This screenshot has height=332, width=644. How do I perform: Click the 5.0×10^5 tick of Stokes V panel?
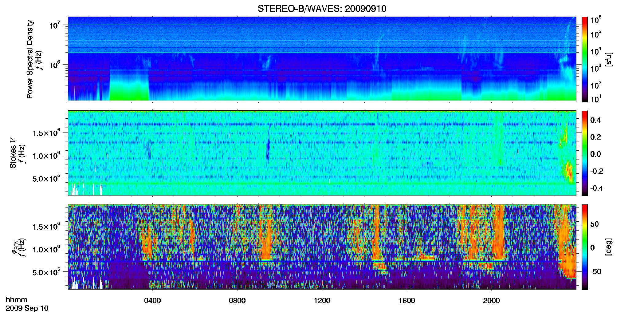coord(46,179)
